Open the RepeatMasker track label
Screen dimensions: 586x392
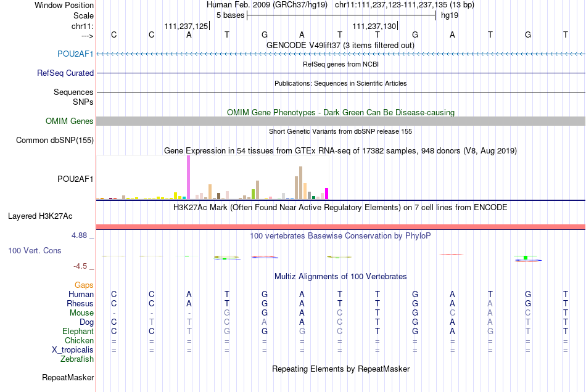pos(68,377)
